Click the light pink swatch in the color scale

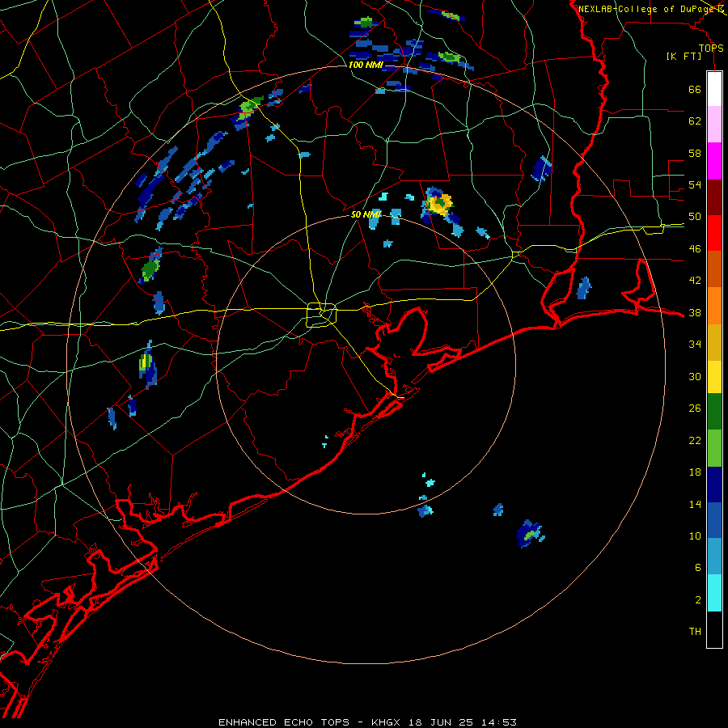714,124
